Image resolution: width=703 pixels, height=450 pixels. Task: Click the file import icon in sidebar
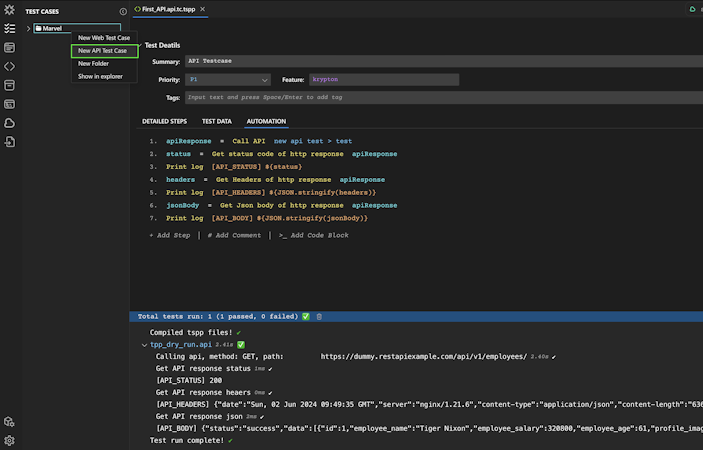coord(9,142)
